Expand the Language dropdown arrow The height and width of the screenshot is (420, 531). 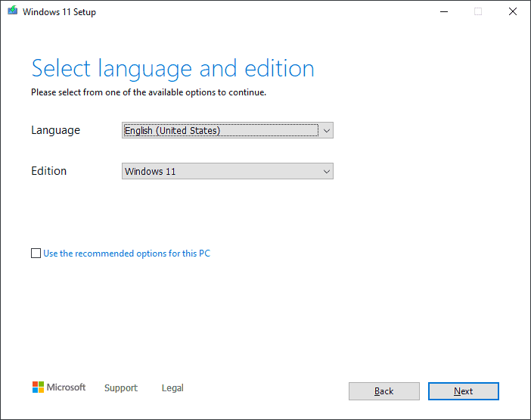326,131
